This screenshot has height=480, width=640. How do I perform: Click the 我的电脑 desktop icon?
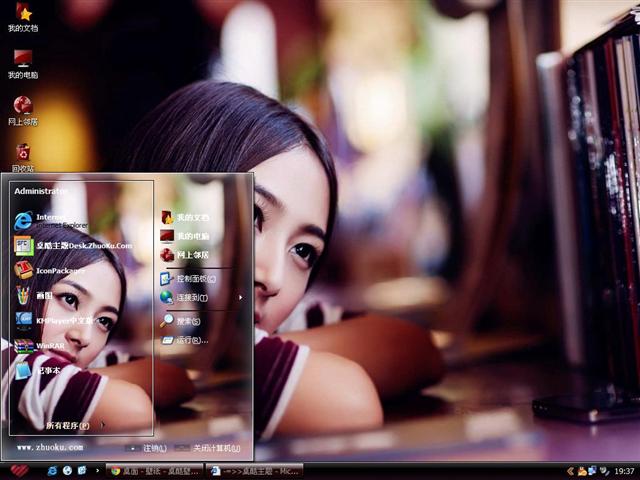pos(23,62)
